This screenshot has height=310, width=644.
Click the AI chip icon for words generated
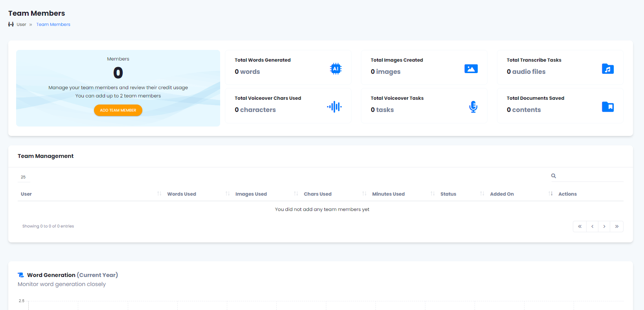click(335, 69)
